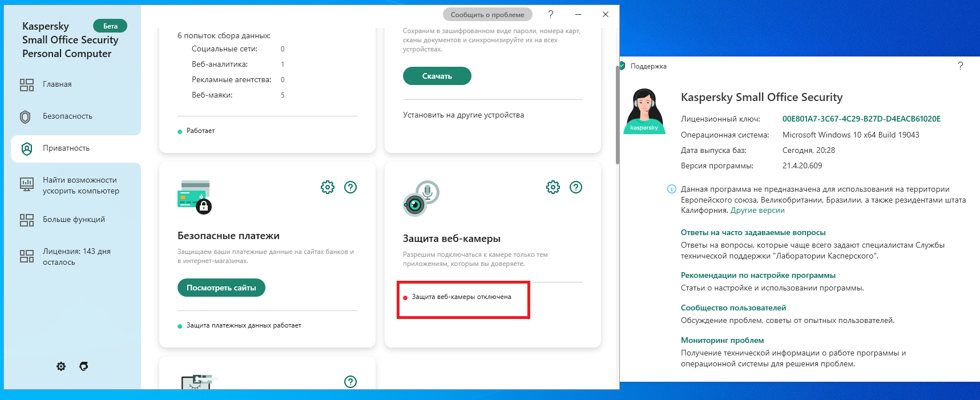Open the Мониторинг проблем link

pos(723,340)
